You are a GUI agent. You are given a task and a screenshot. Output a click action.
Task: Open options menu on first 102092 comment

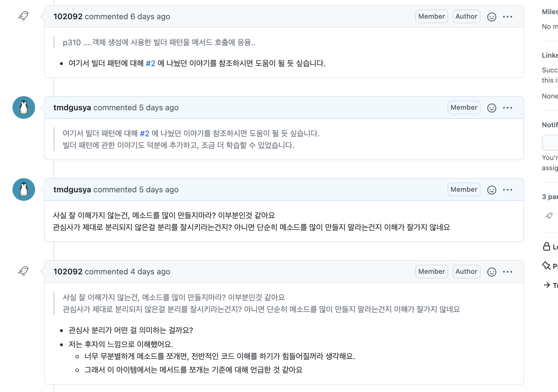507,17
